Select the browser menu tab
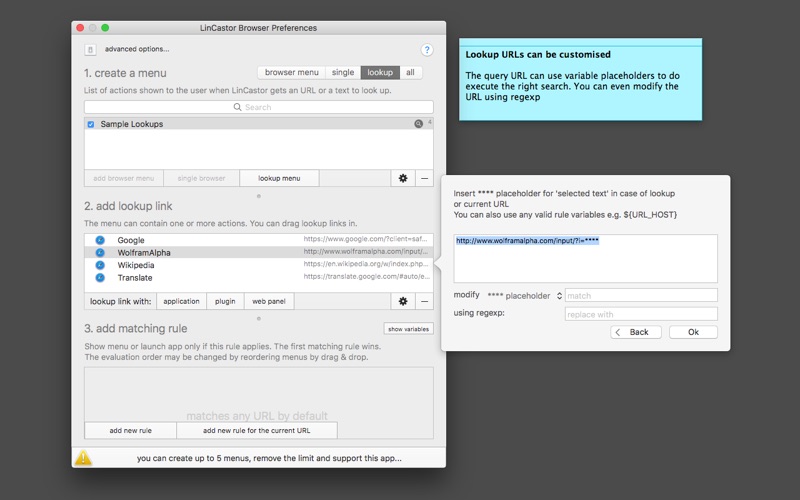Viewport: 800px width, 500px height. [x=291, y=72]
